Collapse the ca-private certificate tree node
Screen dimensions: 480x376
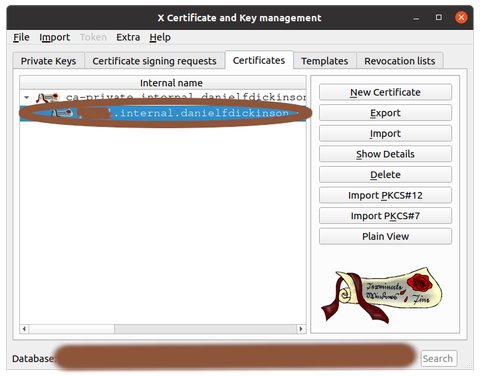27,98
